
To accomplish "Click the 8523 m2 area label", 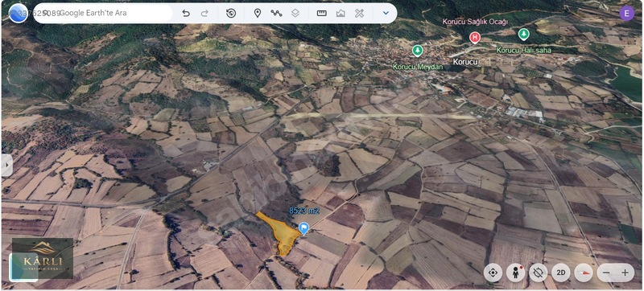I will pyautogui.click(x=304, y=211).
